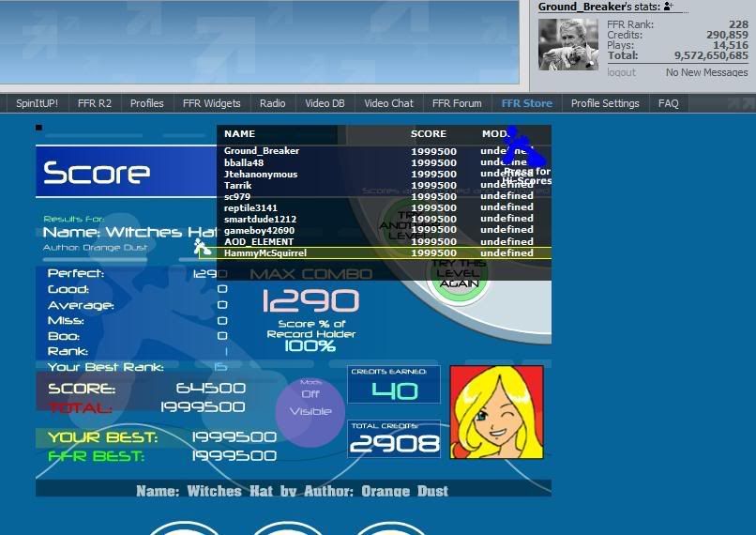Open Ground_Breaker's profile photo thumbnail
Screen dimensions: 756x535
point(569,44)
